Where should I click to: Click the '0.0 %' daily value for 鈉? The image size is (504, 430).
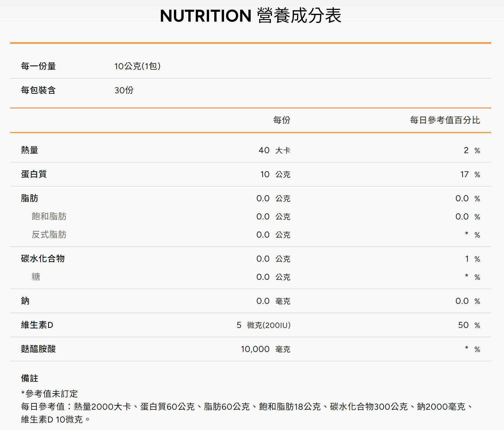468,301
